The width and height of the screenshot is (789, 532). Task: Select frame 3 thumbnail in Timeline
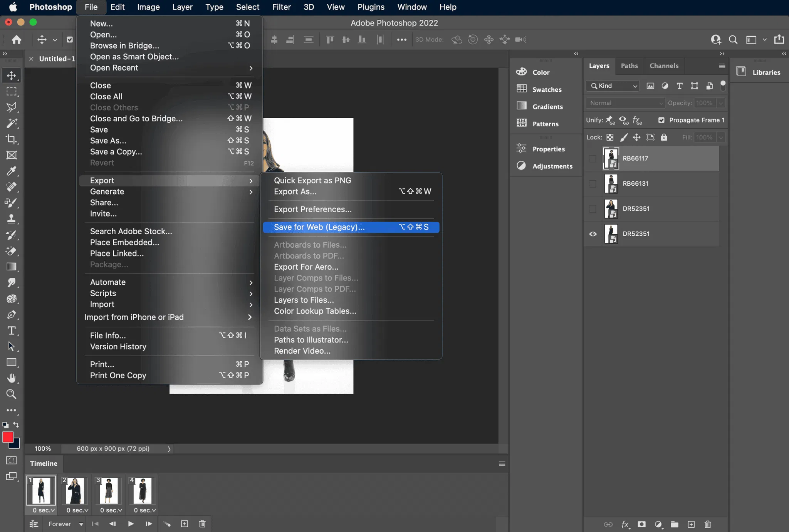(109, 490)
